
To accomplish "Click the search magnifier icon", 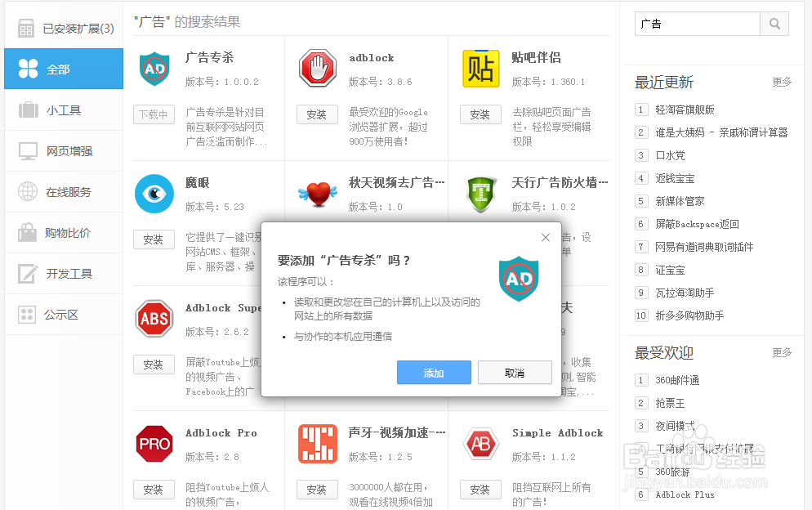I will 773,24.
